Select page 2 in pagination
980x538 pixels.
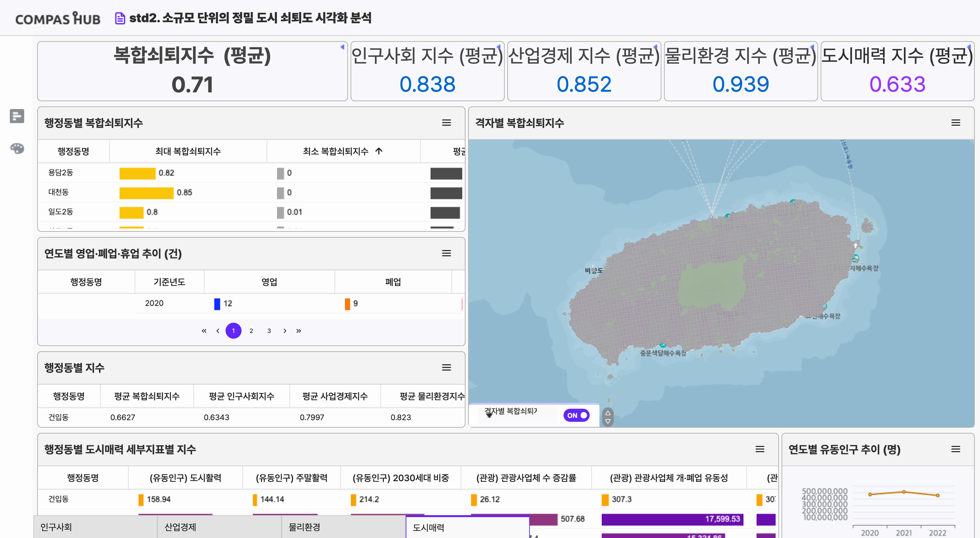pos(251,331)
